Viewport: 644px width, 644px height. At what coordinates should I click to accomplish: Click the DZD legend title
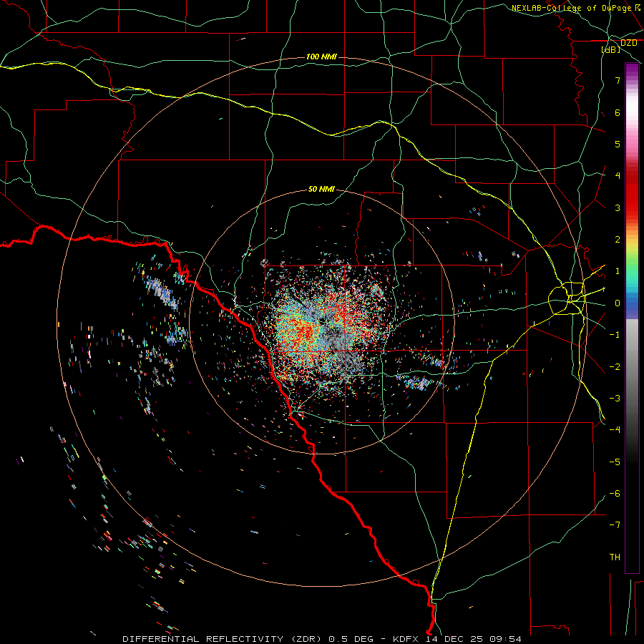coord(628,43)
